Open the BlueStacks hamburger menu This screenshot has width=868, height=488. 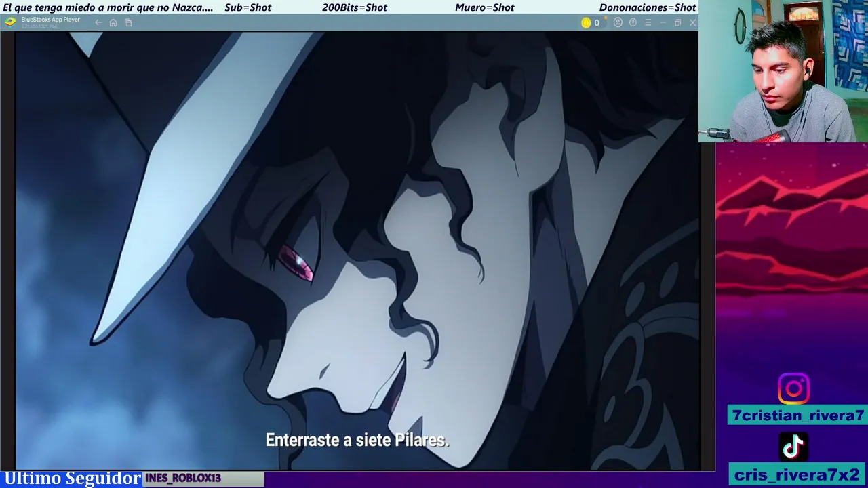[x=648, y=22]
